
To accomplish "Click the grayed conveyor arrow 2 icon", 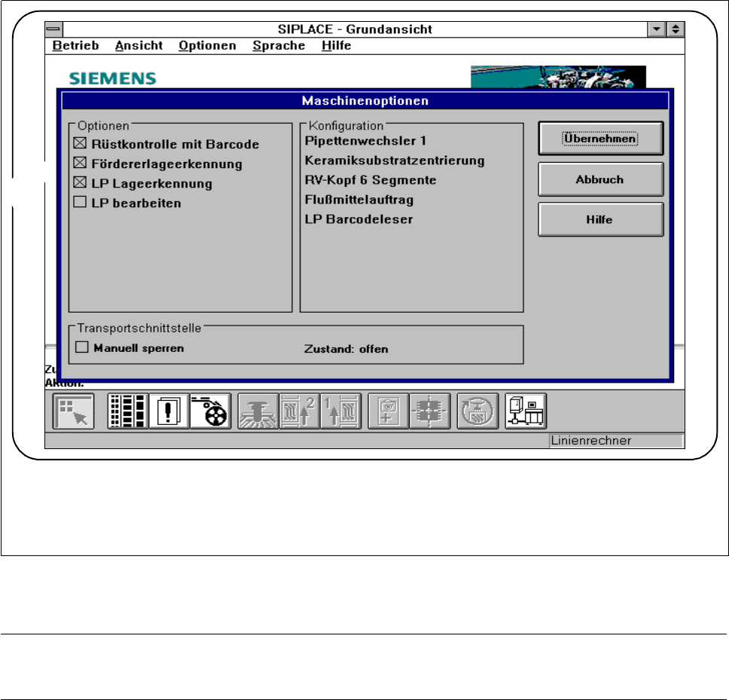I will (x=300, y=411).
